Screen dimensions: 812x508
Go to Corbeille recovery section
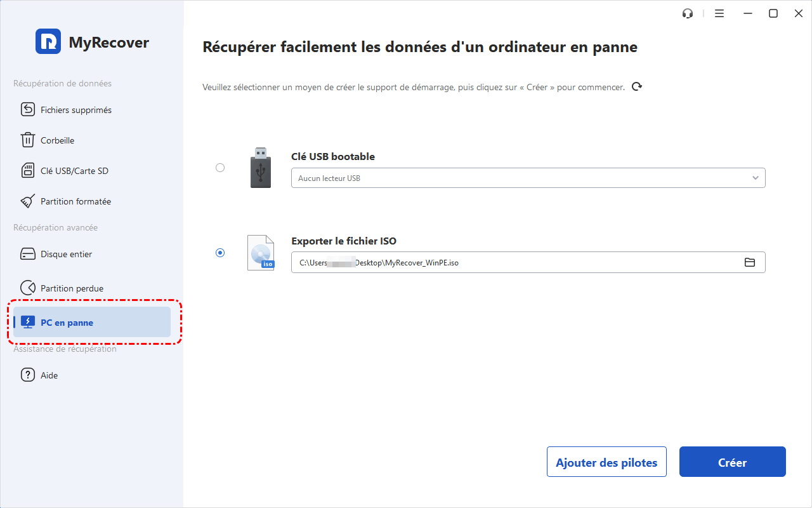[x=57, y=140]
